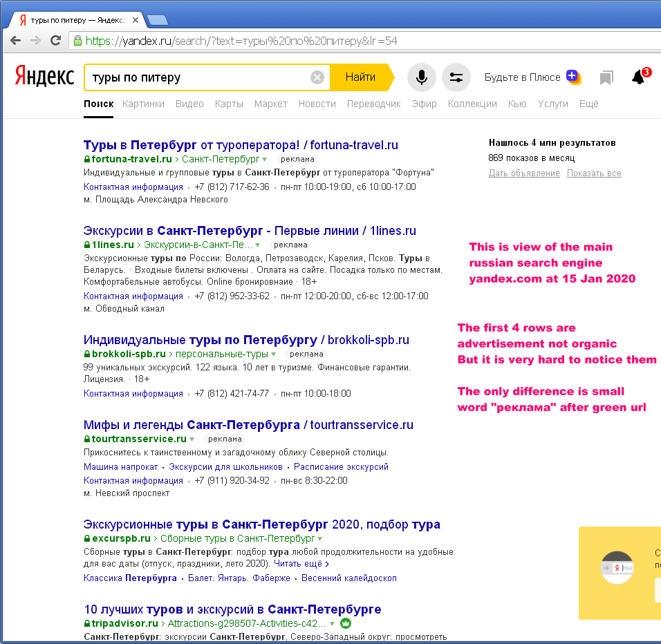The width and height of the screenshot is (661, 644).
Task: Click 'Машина напрокат' sitelink
Action: [120, 466]
